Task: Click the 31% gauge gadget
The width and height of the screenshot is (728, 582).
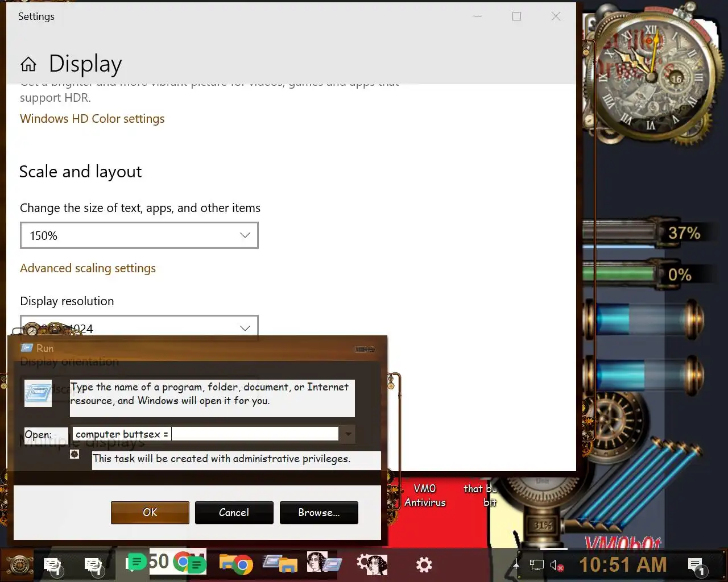Action: [543, 525]
